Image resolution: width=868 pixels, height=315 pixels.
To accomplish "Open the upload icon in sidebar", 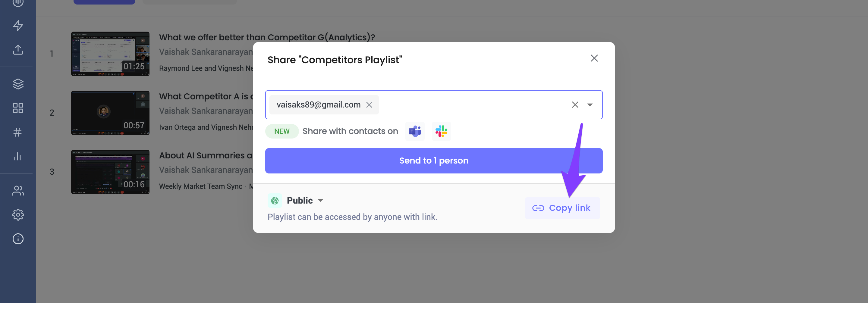I will point(18,50).
